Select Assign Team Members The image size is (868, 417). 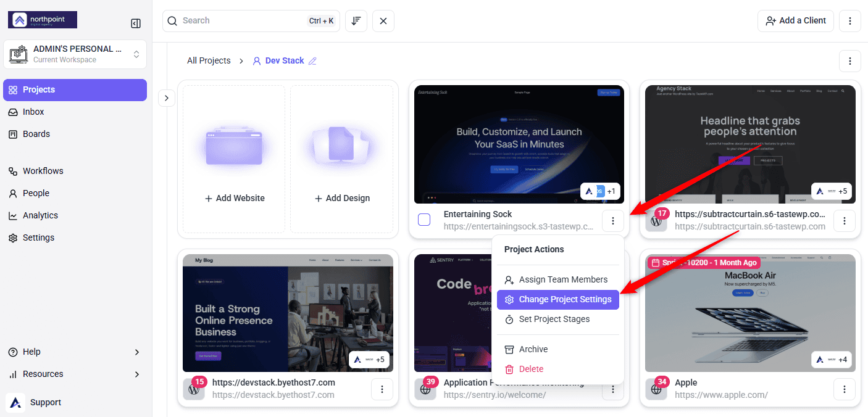coord(558,279)
